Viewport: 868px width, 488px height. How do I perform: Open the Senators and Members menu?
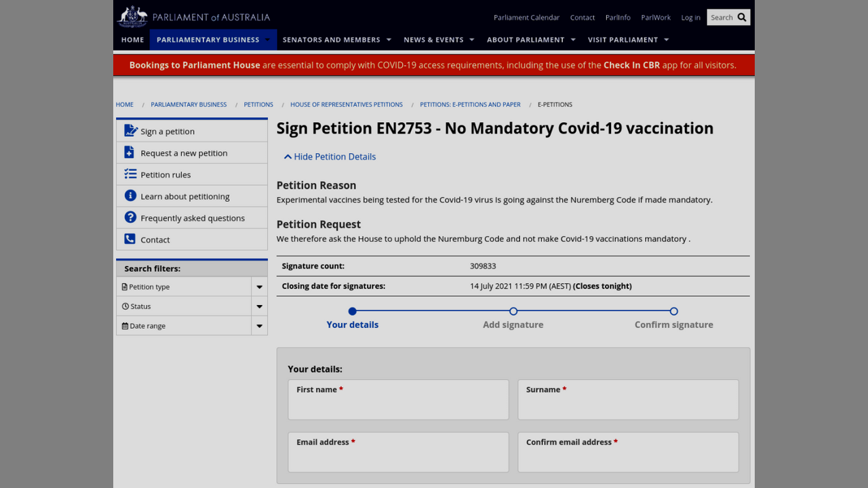(336, 40)
